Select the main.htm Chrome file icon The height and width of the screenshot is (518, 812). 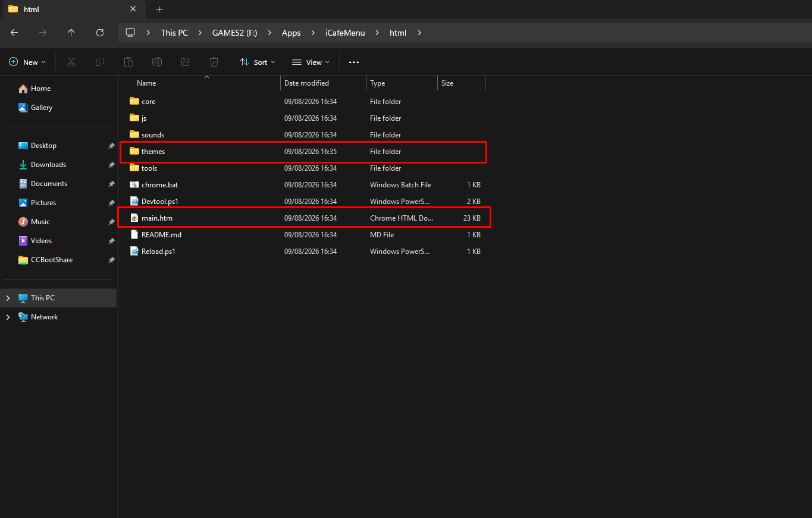pos(134,218)
